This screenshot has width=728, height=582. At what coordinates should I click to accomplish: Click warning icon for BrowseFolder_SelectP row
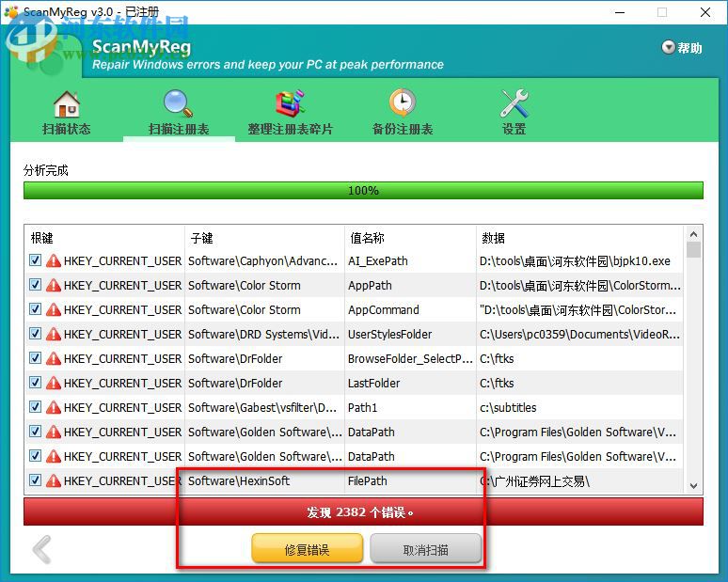coord(54,358)
